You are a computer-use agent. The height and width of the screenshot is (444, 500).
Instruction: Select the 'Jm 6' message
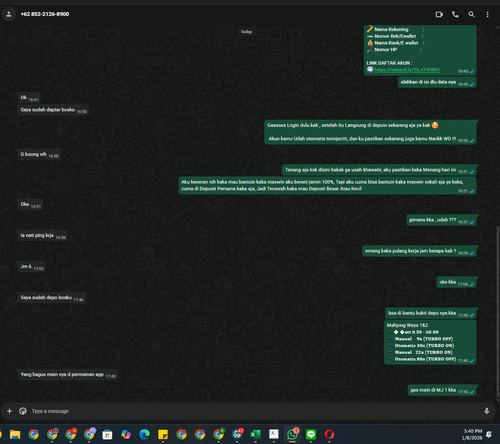(x=31, y=267)
